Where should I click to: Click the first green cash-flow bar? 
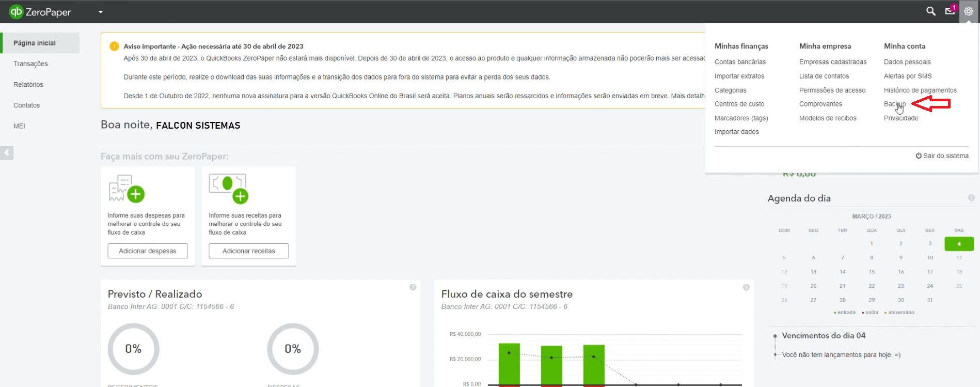coord(509,364)
